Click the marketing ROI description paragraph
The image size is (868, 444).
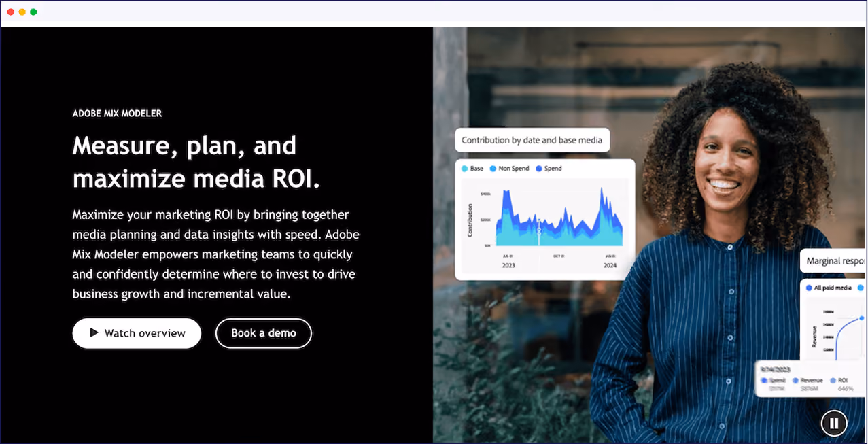216,254
